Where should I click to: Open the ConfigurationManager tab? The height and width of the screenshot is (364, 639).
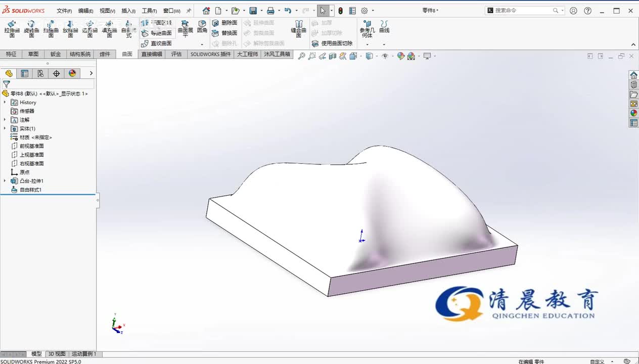(x=40, y=73)
